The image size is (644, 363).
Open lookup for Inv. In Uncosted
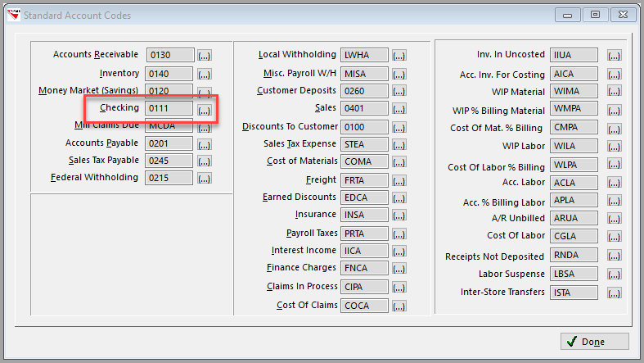(x=614, y=56)
